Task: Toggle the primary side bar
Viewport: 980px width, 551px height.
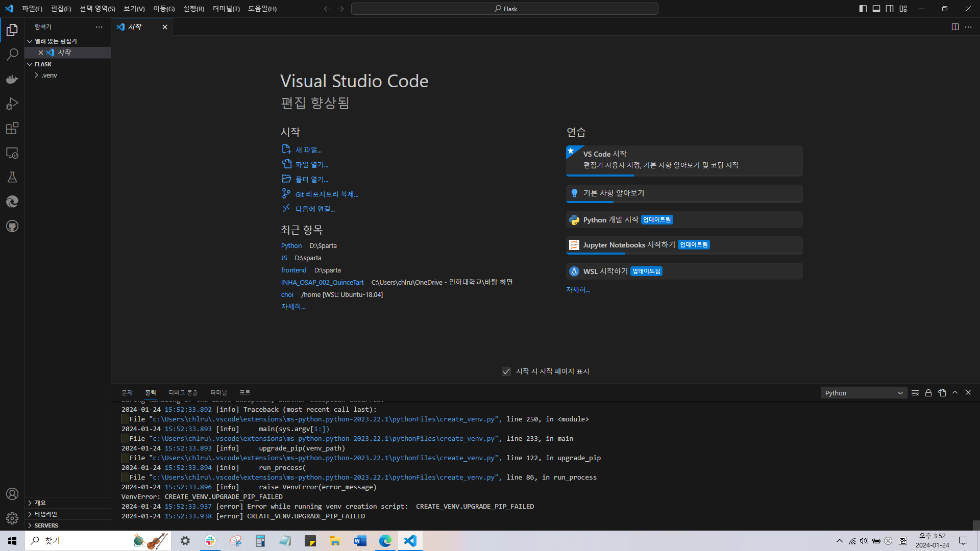Action: click(x=863, y=9)
